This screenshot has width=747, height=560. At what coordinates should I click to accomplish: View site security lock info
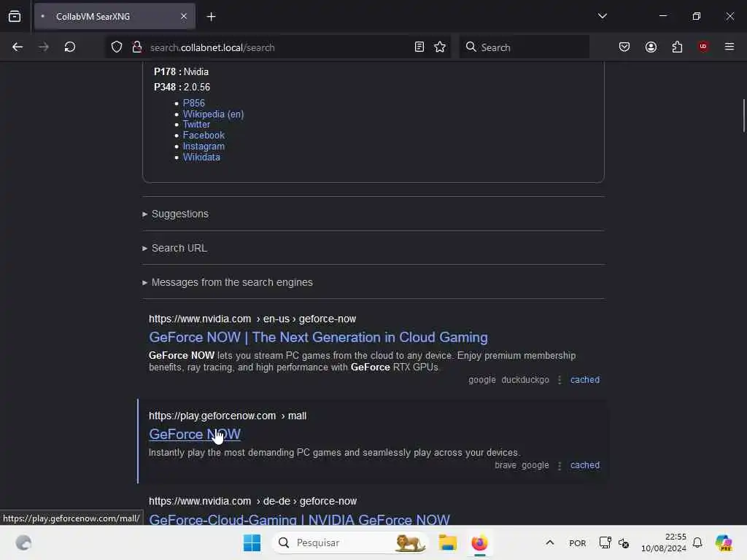pos(137,47)
